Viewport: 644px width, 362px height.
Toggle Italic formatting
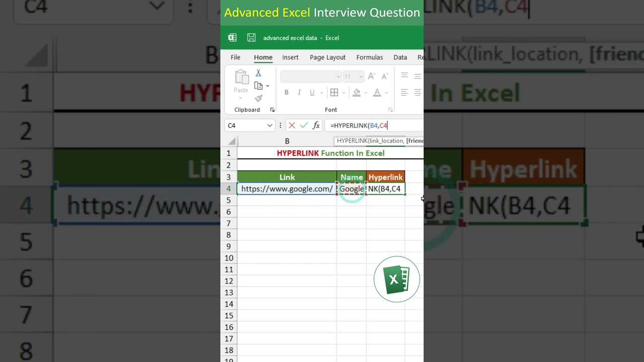coord(299,93)
